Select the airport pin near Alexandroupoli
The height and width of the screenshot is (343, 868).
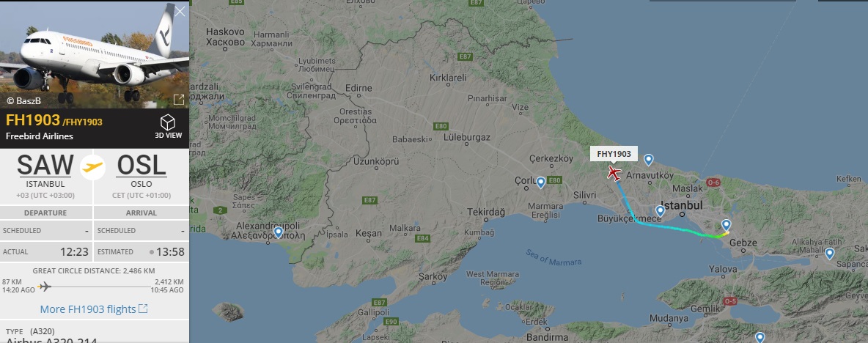pyautogui.click(x=278, y=232)
